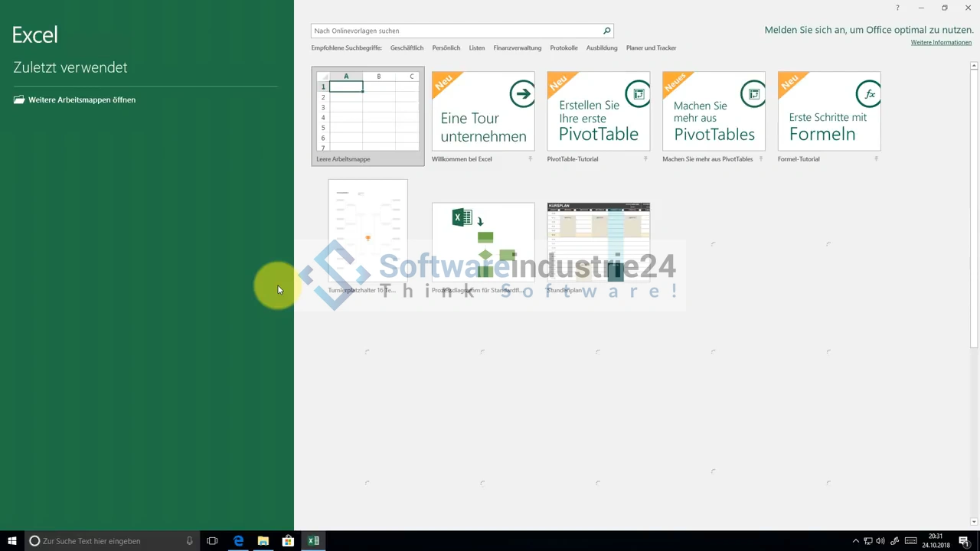Open the Task View icon
Screen dimensions: 980x551
click(x=212, y=541)
